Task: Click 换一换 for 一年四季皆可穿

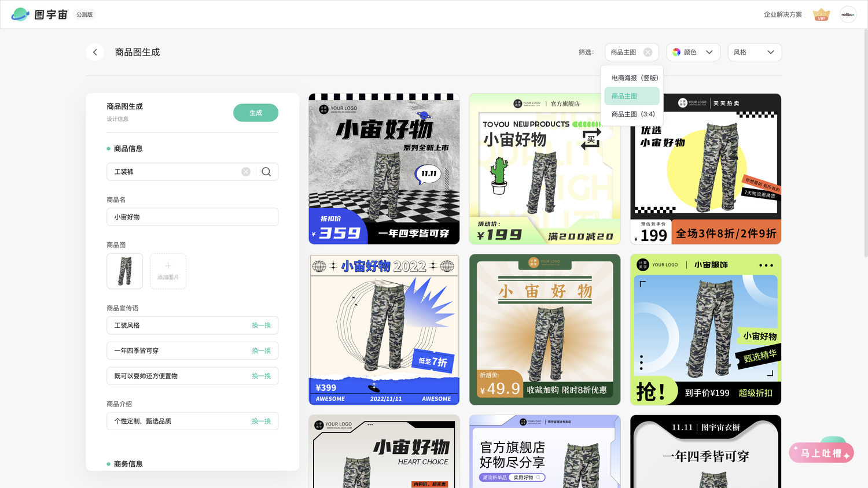Action: coord(261,351)
